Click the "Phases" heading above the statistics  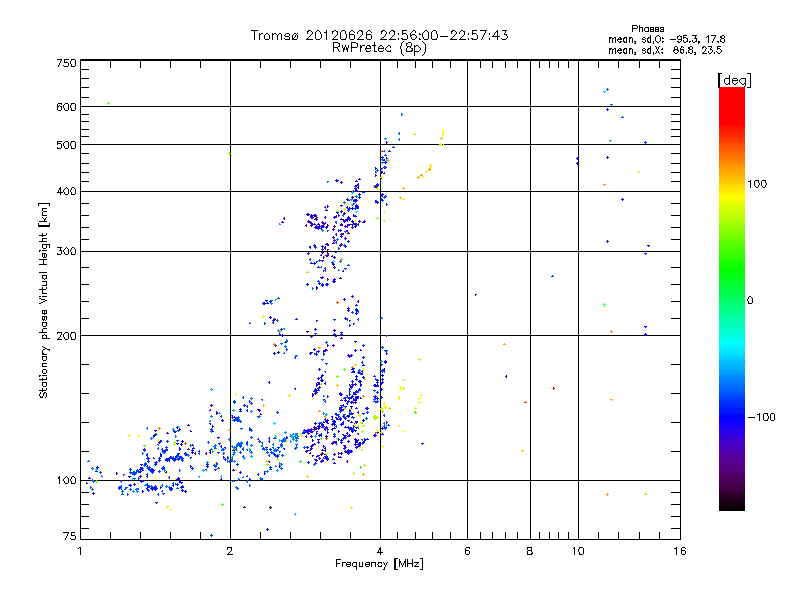[647, 29]
